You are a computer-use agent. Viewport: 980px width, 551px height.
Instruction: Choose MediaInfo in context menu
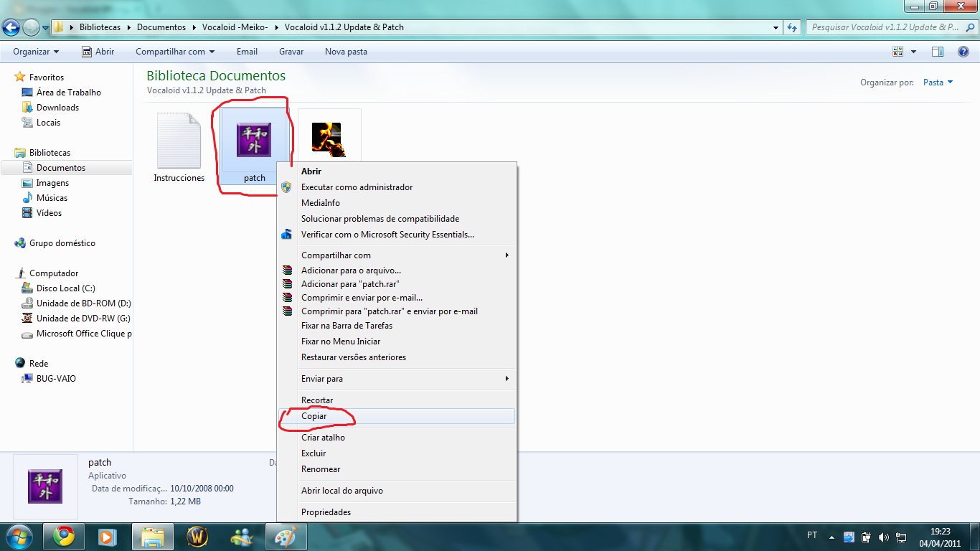pos(397,203)
